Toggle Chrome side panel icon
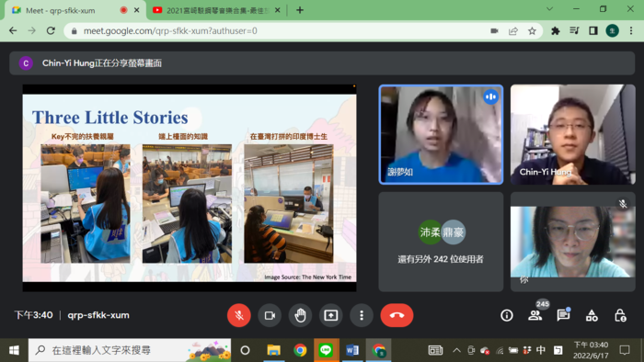 pyautogui.click(x=593, y=30)
